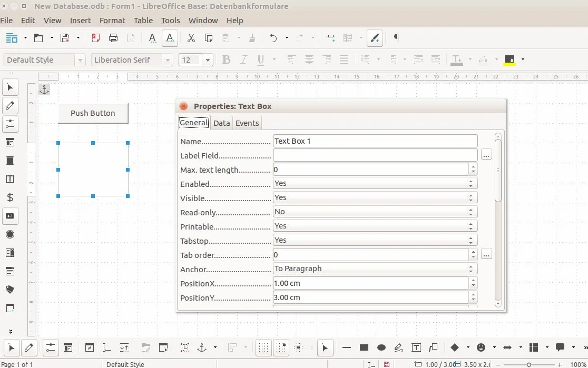Toggle Bold formatting button
588x368 pixels.
pyautogui.click(x=226, y=59)
